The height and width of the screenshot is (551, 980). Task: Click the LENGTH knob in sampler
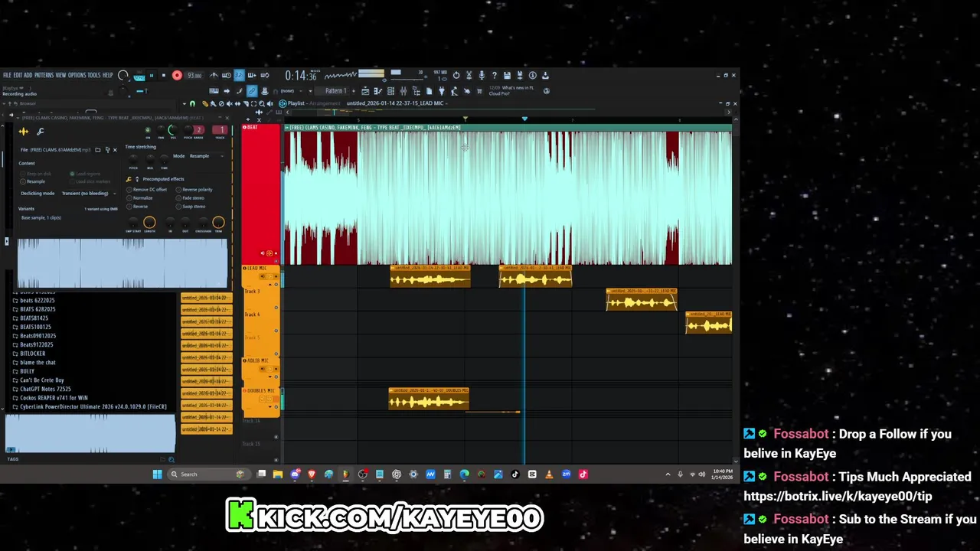[149, 222]
